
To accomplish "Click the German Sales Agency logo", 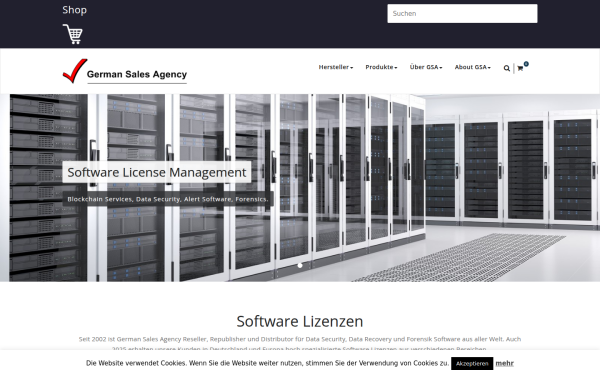I will click(125, 71).
